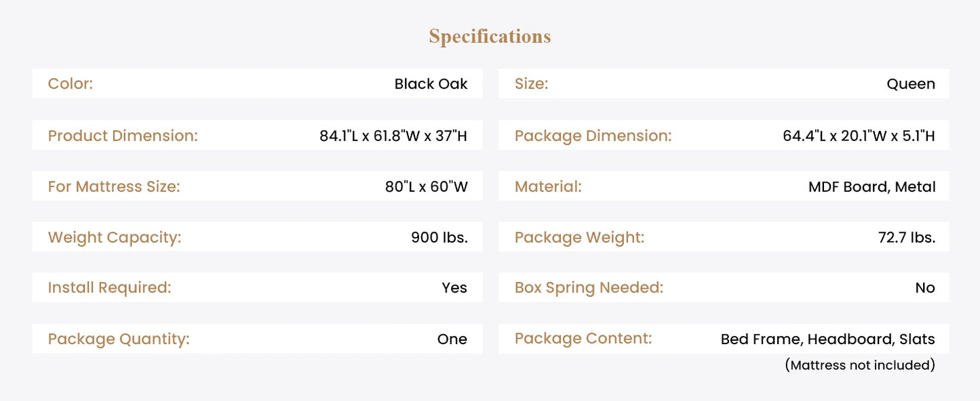
Task: Click the Material label
Action: tap(548, 186)
